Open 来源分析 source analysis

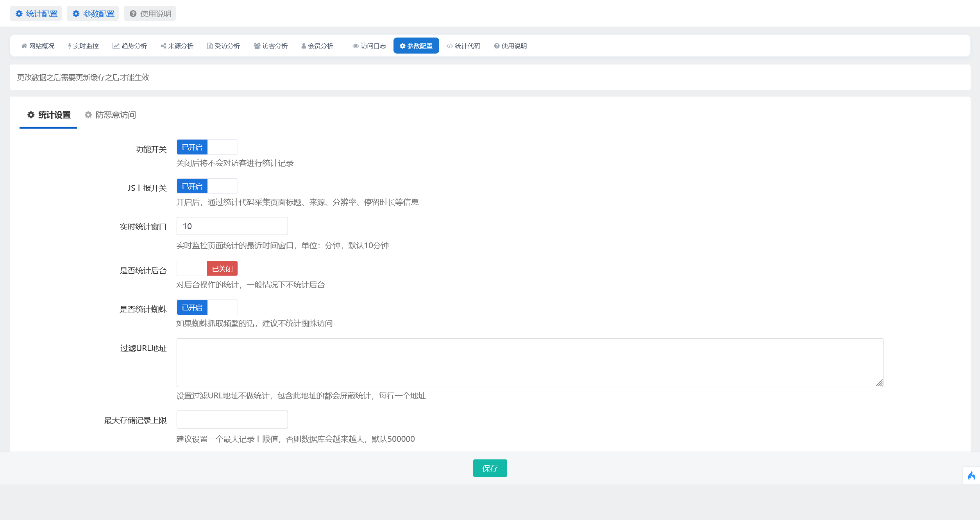click(x=177, y=46)
